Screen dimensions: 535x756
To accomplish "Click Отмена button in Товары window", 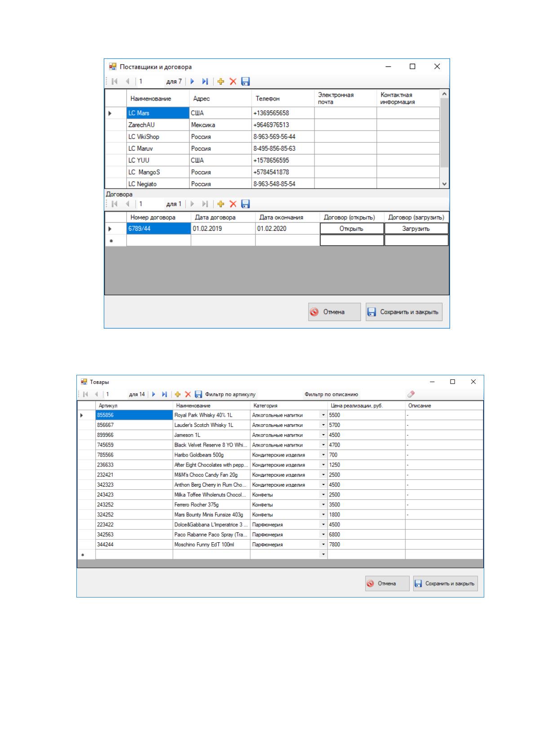I will pyautogui.click(x=387, y=584).
